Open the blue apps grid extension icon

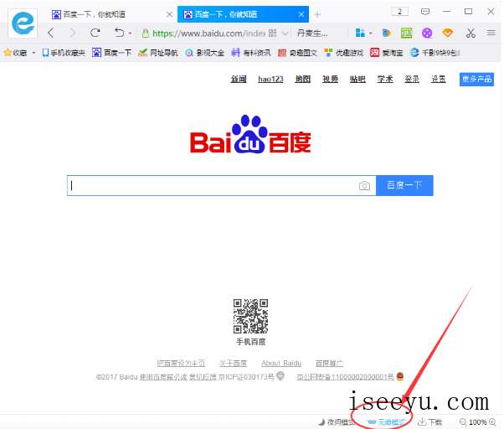(x=360, y=33)
